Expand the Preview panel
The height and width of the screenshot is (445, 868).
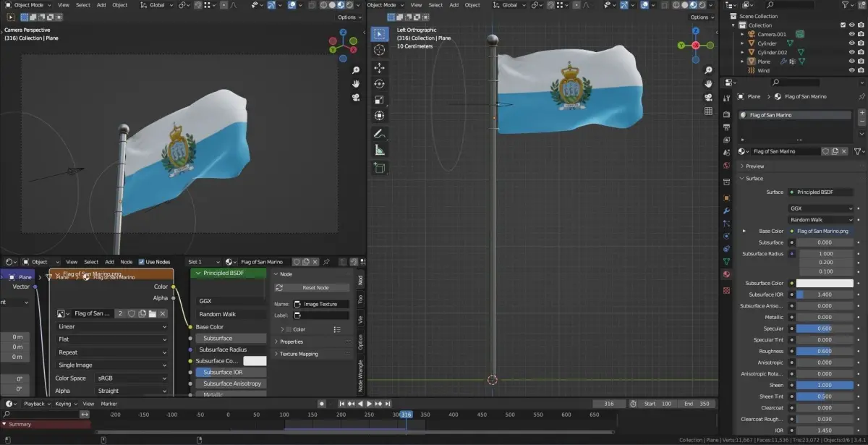click(x=754, y=166)
